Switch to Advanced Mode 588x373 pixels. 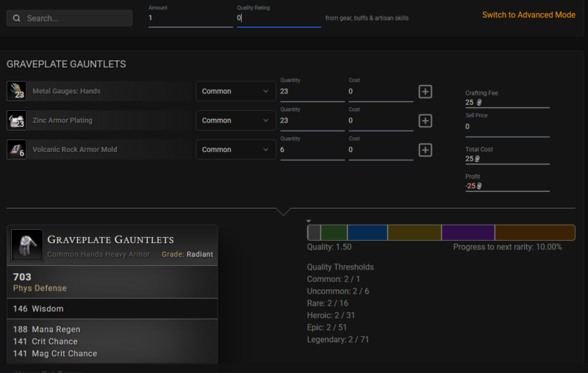[528, 15]
